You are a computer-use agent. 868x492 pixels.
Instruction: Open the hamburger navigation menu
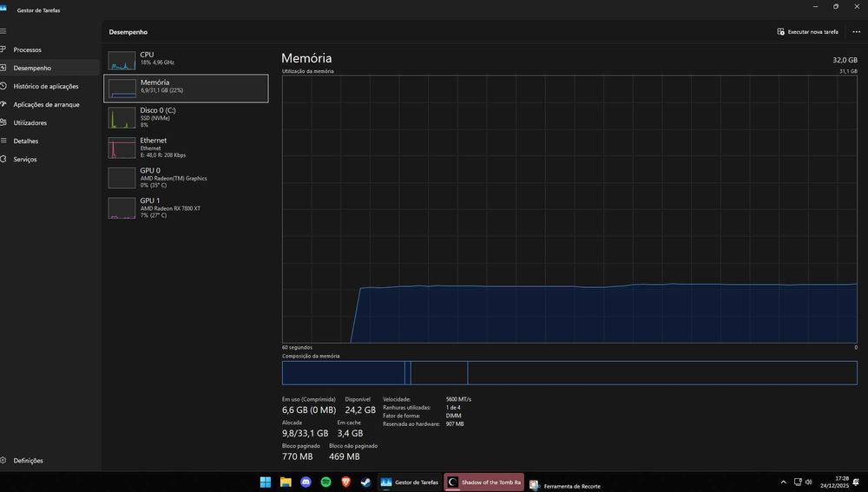point(3,31)
